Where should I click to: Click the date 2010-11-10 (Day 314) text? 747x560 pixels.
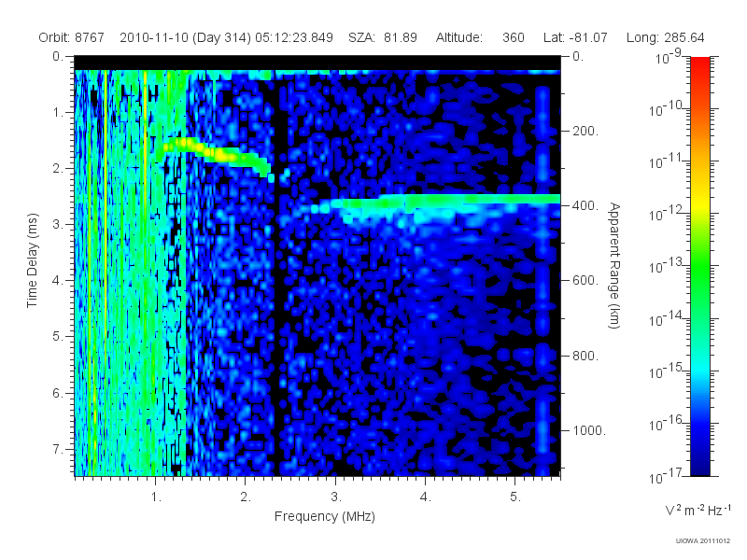pos(185,37)
